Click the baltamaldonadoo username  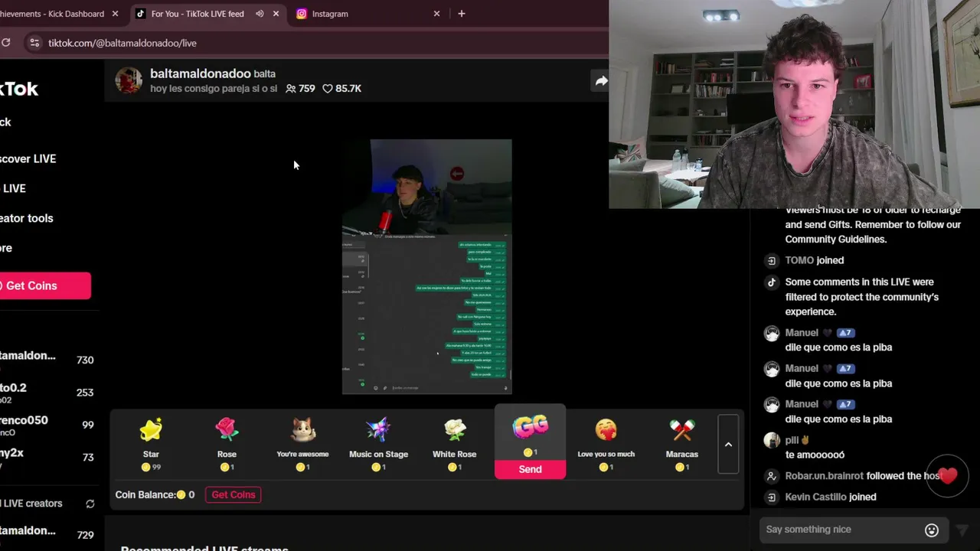coord(201,73)
